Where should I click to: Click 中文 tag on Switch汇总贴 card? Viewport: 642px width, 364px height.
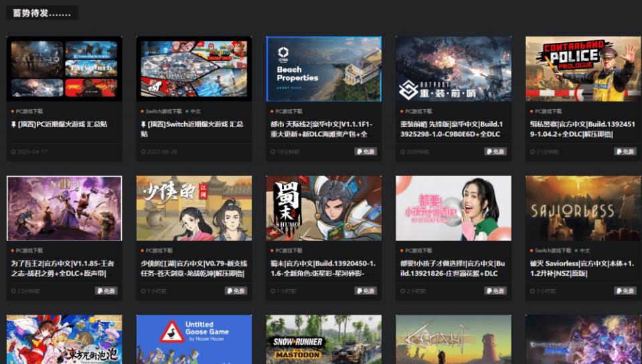pyautogui.click(x=193, y=111)
